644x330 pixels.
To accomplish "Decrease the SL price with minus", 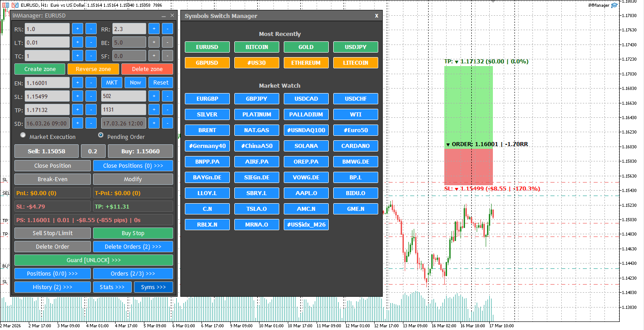I will click(91, 96).
